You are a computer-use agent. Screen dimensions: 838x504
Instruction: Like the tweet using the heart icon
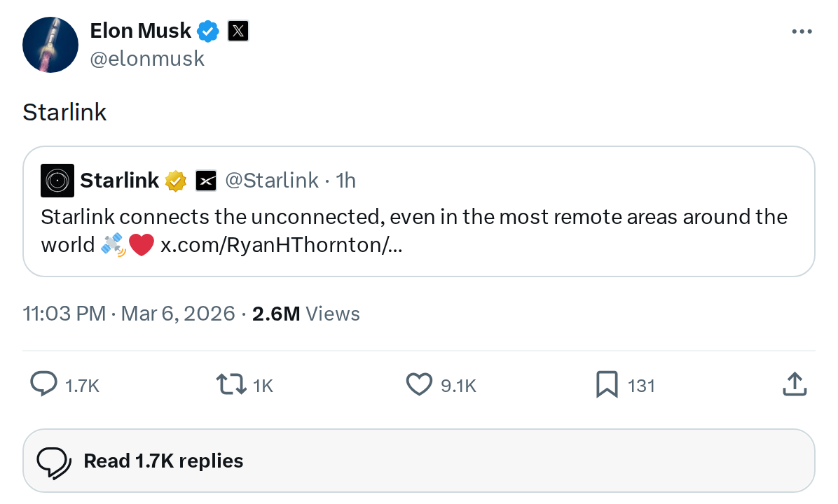click(418, 384)
